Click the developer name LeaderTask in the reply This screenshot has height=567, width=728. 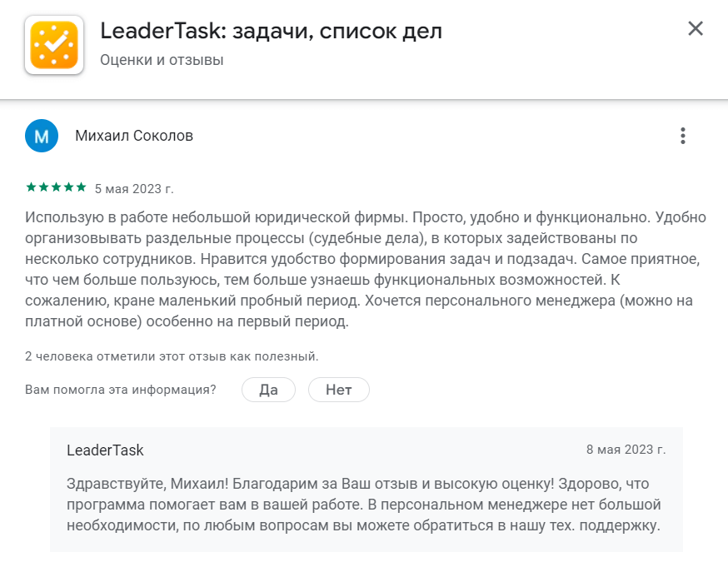coord(104,450)
